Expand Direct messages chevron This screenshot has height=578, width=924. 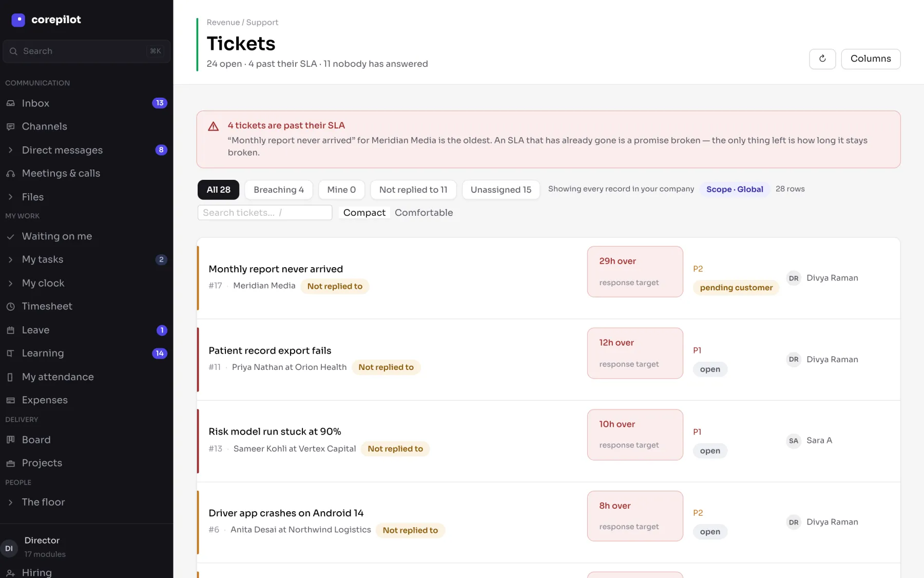pos(11,150)
